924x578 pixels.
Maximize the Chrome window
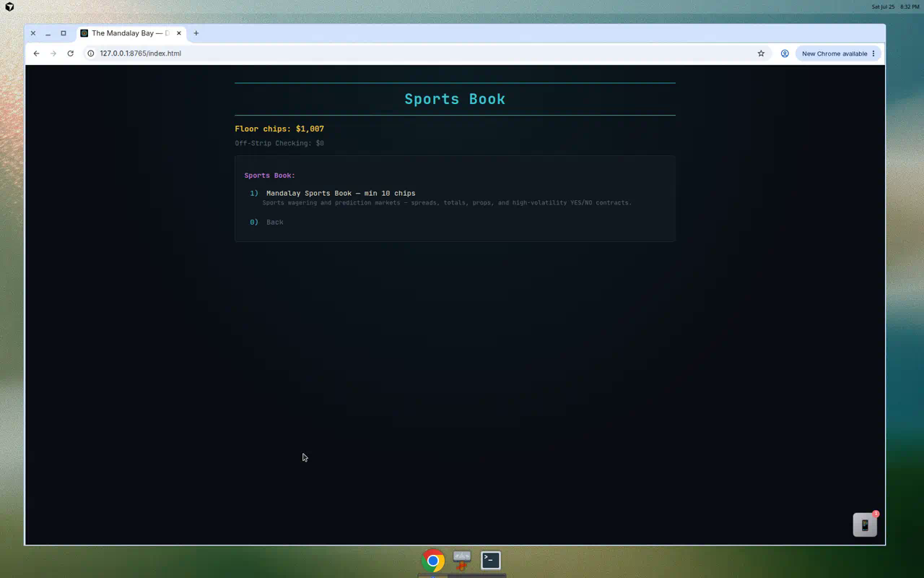(x=64, y=33)
